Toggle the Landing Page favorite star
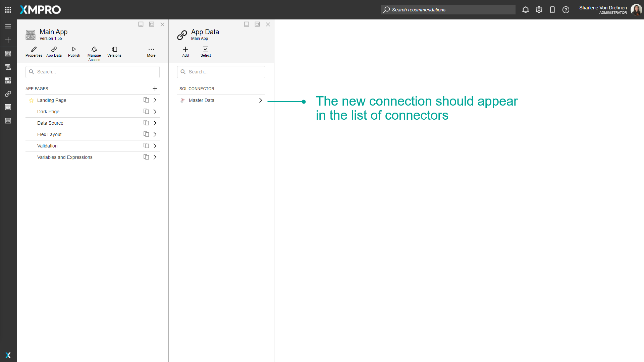Viewport: 644px width, 362px height. coord(31,100)
